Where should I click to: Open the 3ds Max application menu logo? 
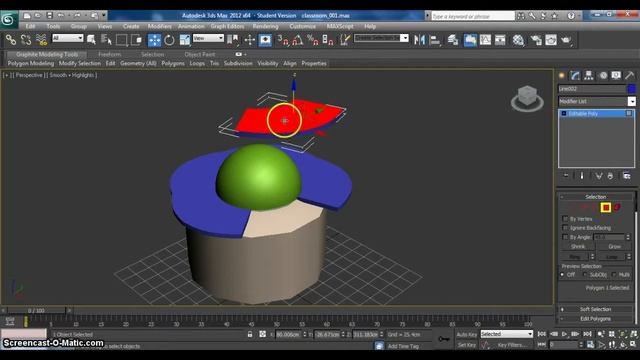click(9, 20)
